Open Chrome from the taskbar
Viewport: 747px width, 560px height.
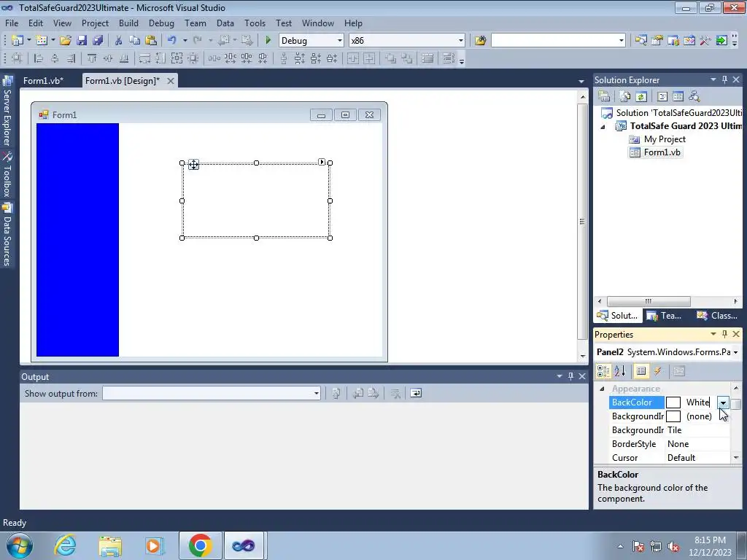pyautogui.click(x=200, y=545)
